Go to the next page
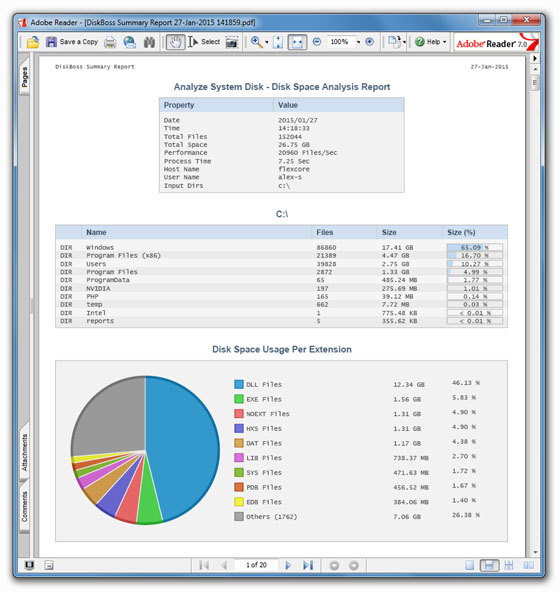This screenshot has width=560, height=593. [288, 565]
